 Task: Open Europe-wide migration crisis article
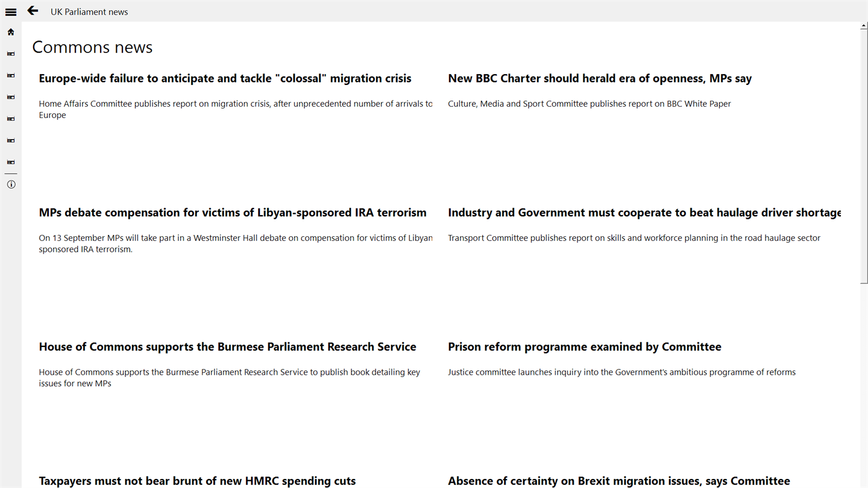click(225, 78)
